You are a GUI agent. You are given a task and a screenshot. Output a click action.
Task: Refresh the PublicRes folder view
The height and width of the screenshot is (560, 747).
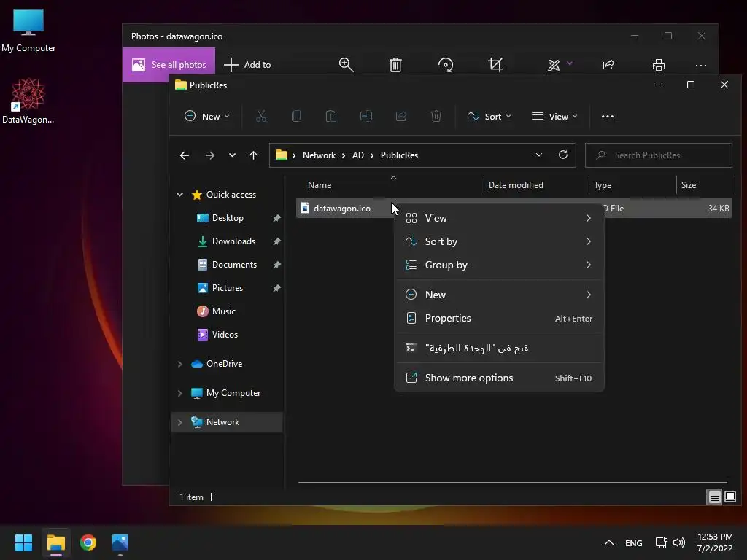tap(563, 155)
